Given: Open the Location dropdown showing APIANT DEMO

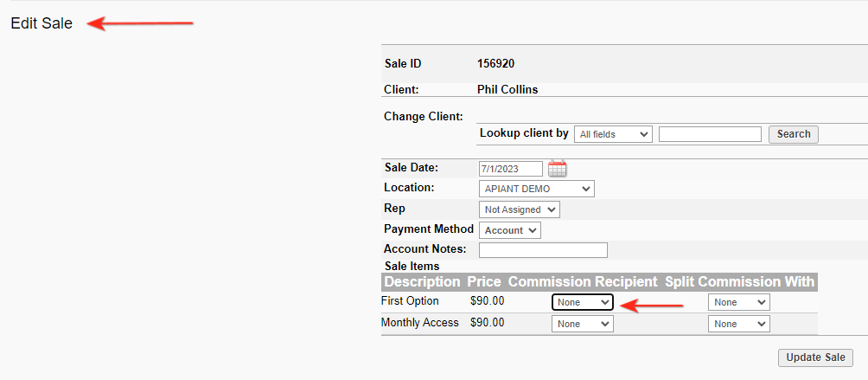Looking at the screenshot, I should coord(536,189).
